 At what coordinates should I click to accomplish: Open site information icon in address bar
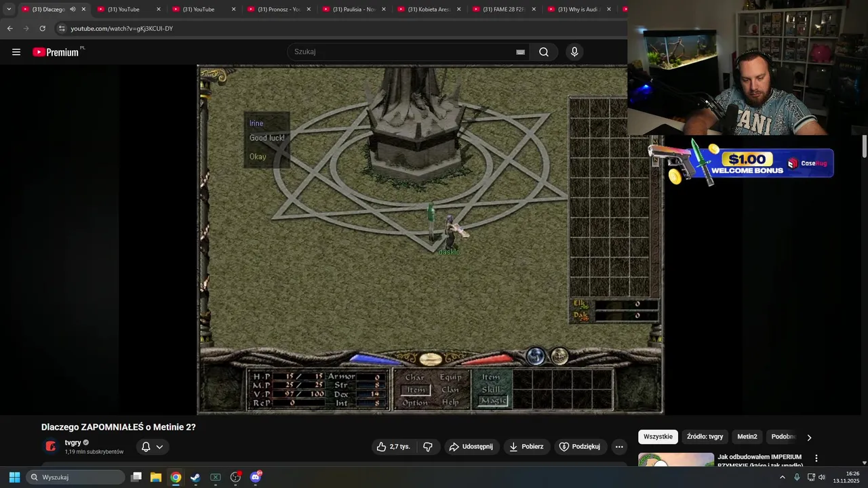(x=62, y=28)
